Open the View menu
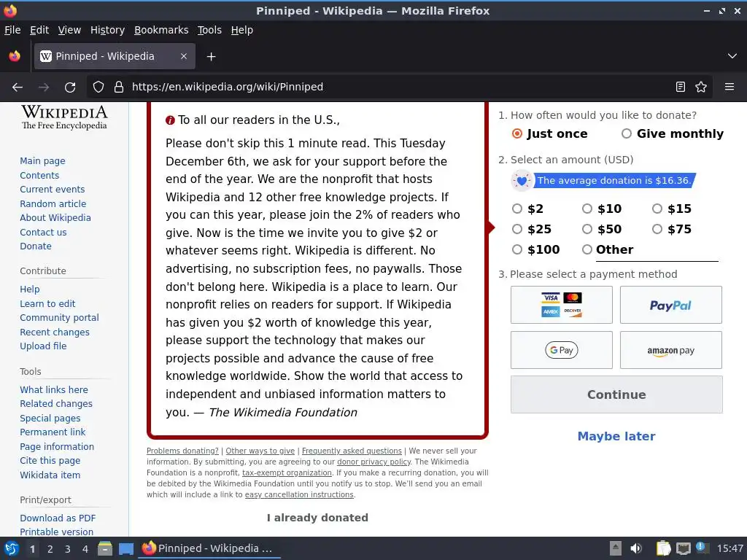The width and height of the screenshot is (747, 560). [x=69, y=30]
